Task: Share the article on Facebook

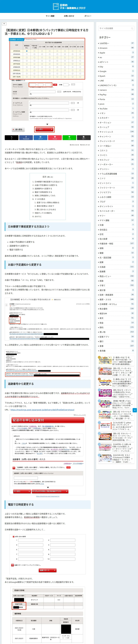Action: pyautogui.click(x=26, y=137)
